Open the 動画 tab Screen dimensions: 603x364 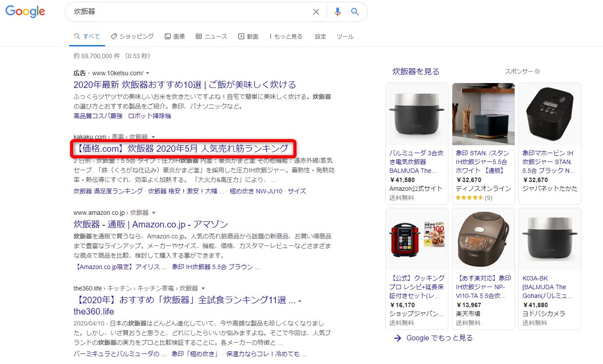click(248, 36)
